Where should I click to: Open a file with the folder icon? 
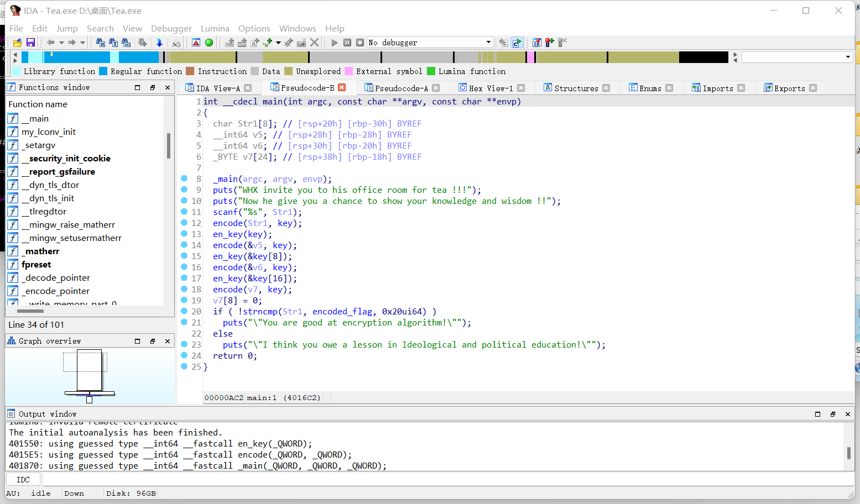tap(18, 43)
